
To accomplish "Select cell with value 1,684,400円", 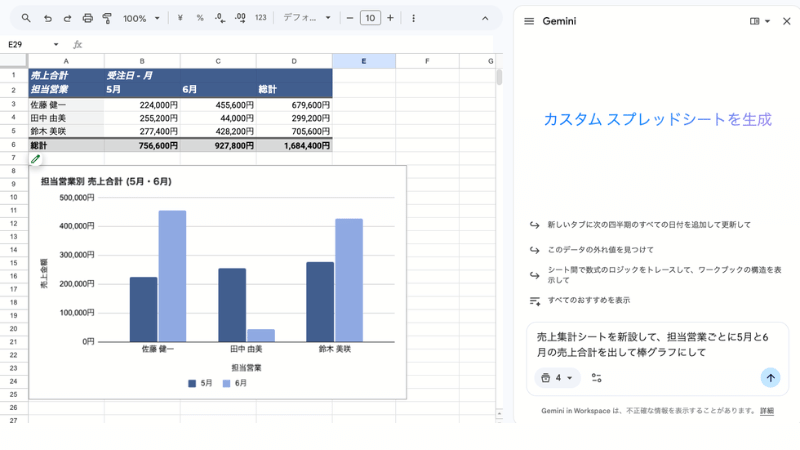I will coord(294,145).
